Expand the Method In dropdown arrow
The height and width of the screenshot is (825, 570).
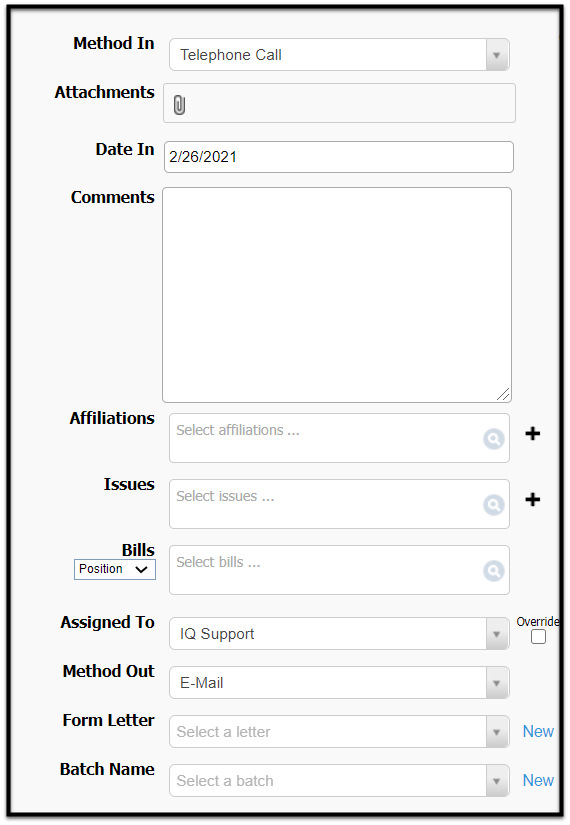(496, 55)
